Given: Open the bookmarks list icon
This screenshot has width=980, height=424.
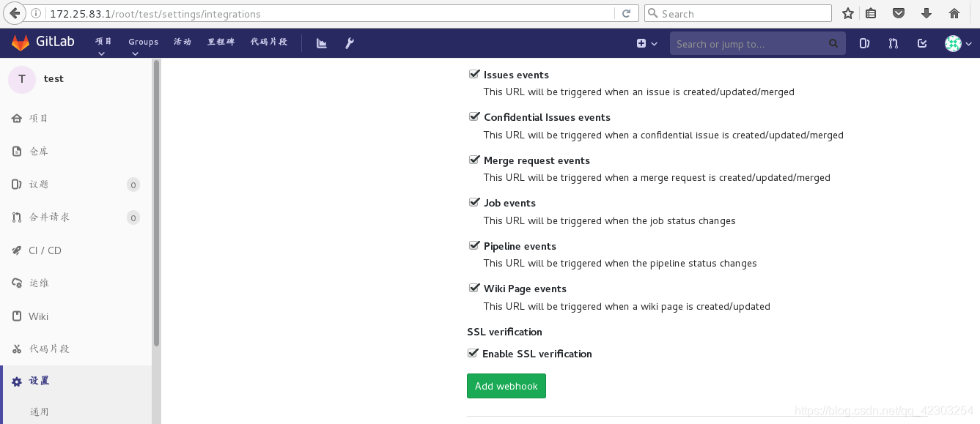Looking at the screenshot, I should click(x=871, y=13).
